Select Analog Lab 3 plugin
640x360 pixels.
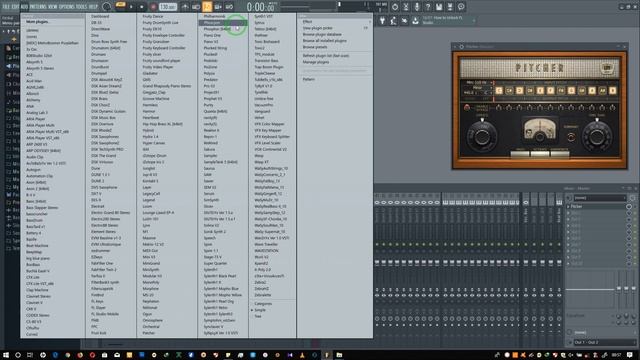pyautogui.click(x=37, y=112)
